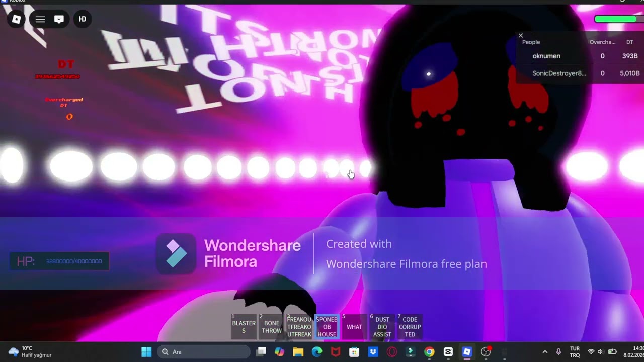
Task: Switch to Roblox in the taskbar
Action: tap(467, 352)
